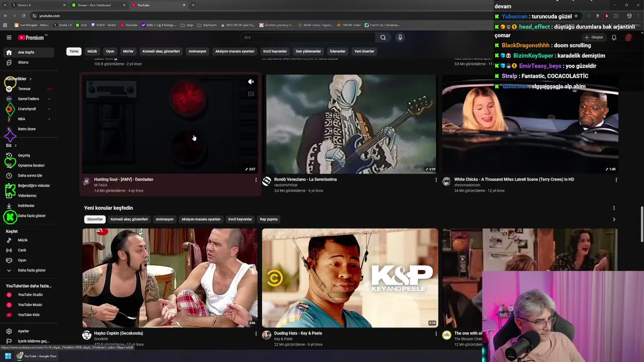The height and width of the screenshot is (362, 644).
Task: Select the Mix'ler filter chip
Action: coord(128,51)
